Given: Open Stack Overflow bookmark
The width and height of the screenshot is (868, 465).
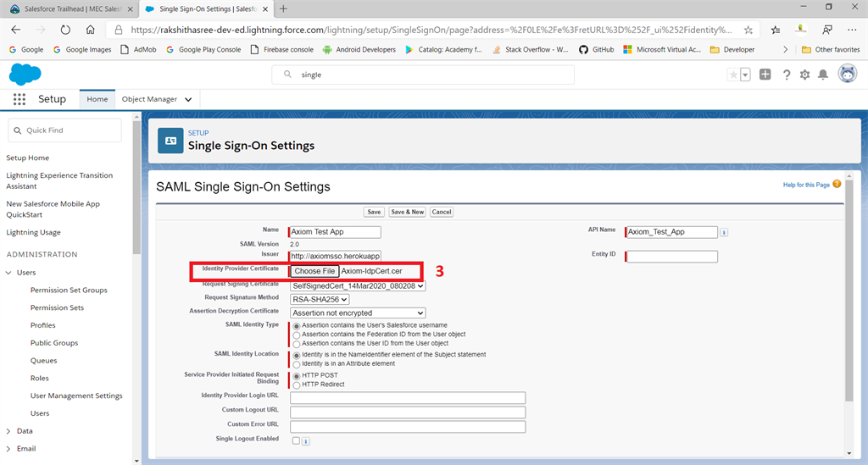Looking at the screenshot, I should click(531, 49).
